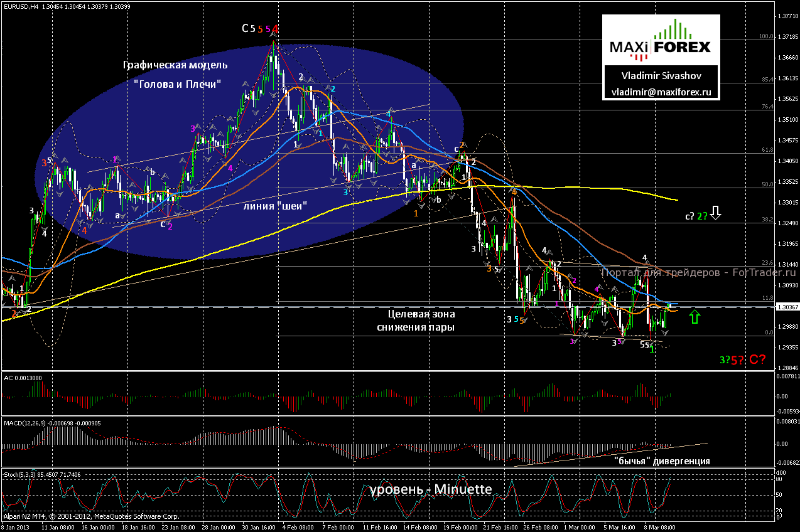Select the 50.0 Fibonacci level label
The image size is (800, 532).
coord(767,184)
